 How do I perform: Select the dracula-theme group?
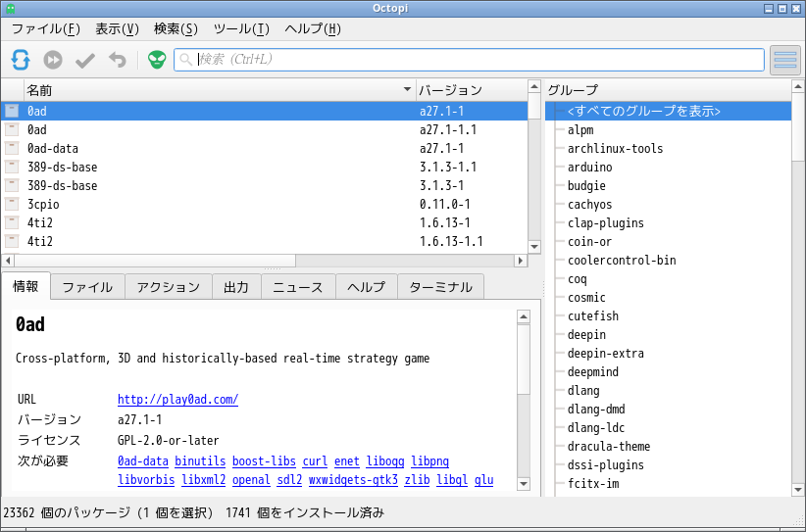tap(609, 446)
